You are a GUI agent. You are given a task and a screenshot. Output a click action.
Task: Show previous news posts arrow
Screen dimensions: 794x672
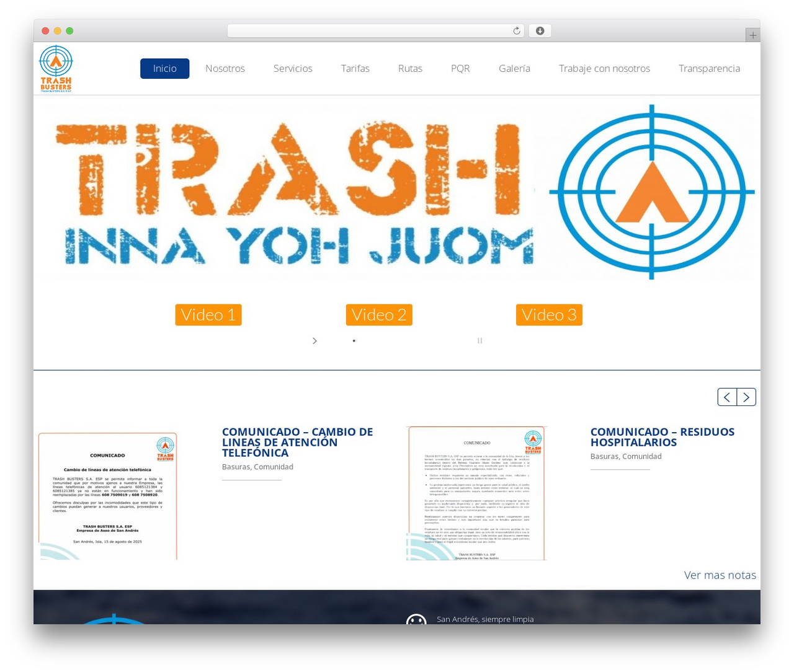[727, 397]
